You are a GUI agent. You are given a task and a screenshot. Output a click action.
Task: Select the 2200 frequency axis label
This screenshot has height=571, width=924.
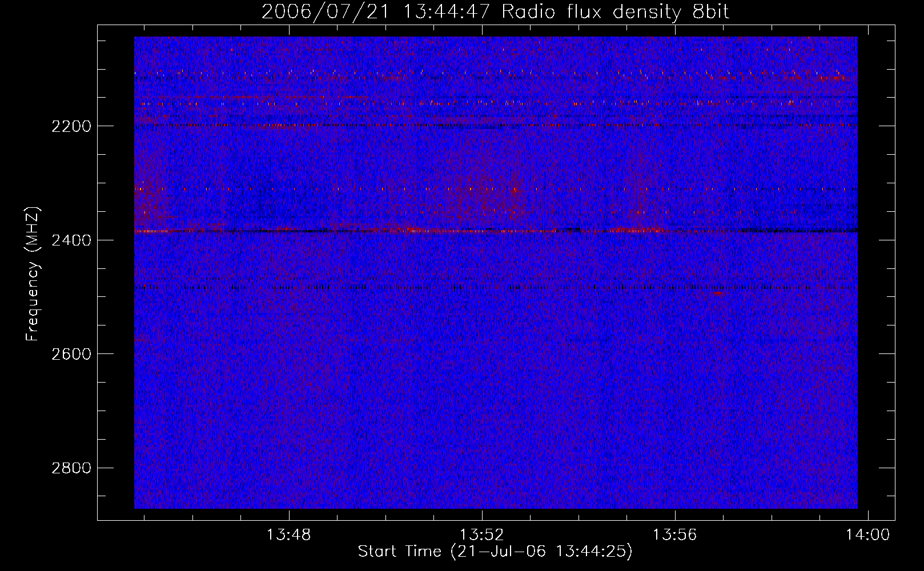click(x=71, y=126)
